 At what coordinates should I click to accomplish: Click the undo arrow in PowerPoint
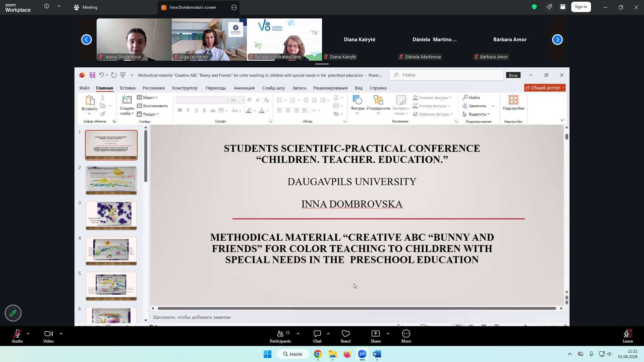(x=101, y=75)
